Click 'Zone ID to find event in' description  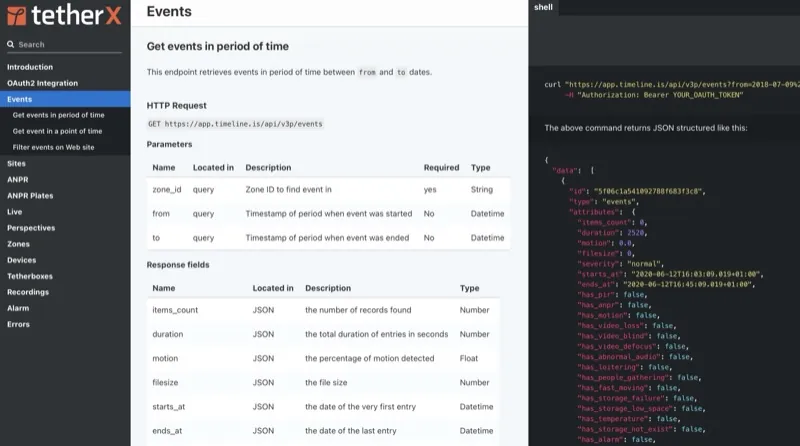coord(288,189)
